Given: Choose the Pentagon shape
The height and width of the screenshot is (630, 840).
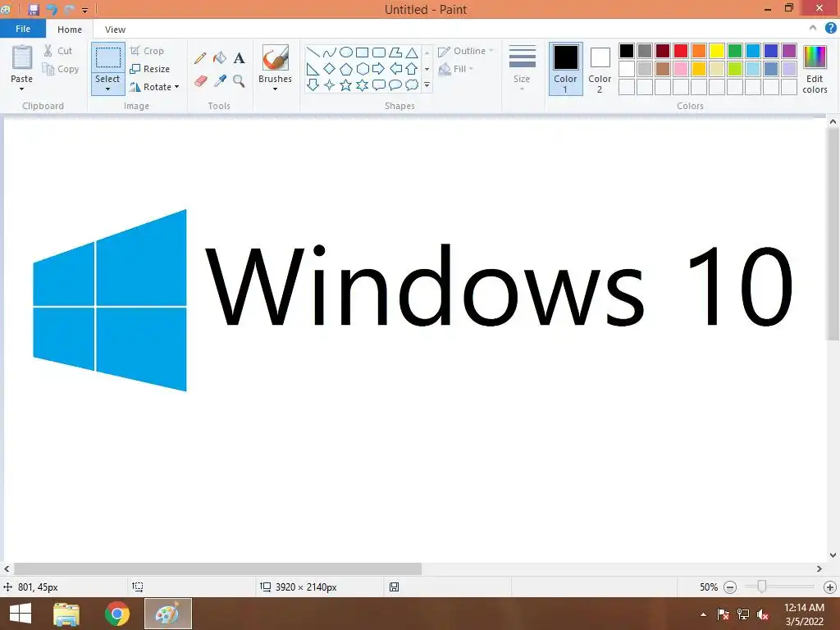Looking at the screenshot, I should coord(346,69).
